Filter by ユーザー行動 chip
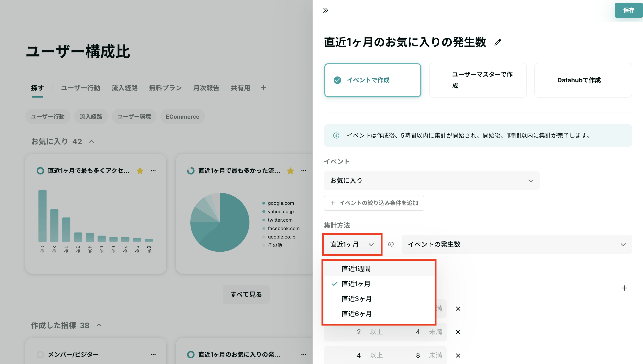The height and width of the screenshot is (364, 643). [48, 117]
